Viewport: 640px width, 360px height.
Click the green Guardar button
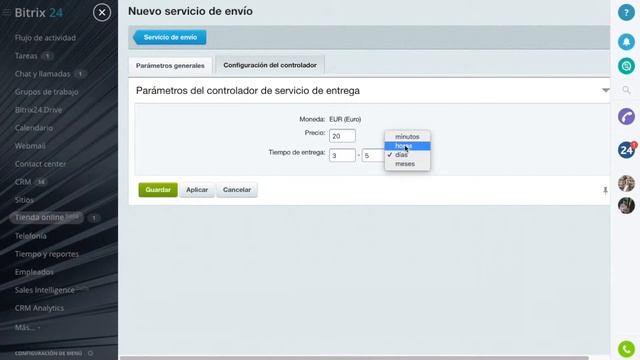(158, 190)
